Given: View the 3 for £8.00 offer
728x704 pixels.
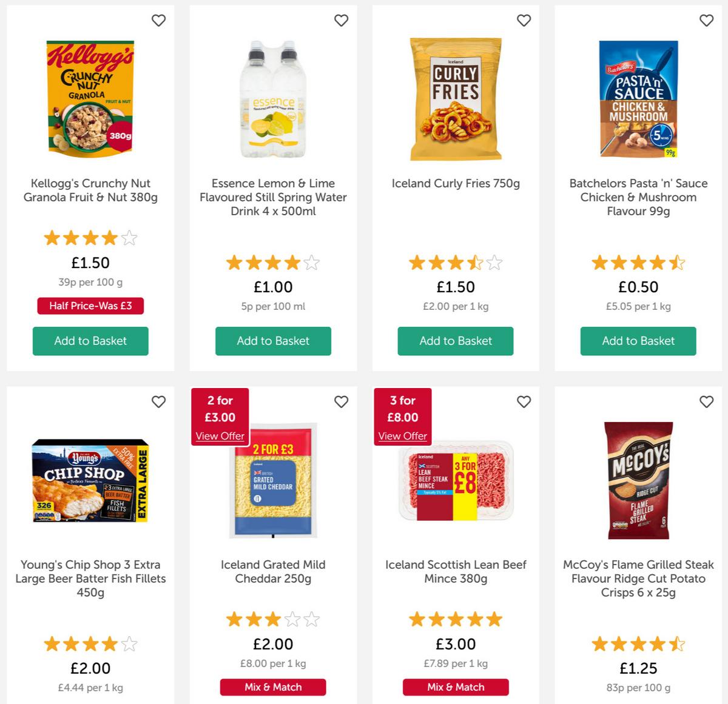Looking at the screenshot, I should tap(402, 436).
